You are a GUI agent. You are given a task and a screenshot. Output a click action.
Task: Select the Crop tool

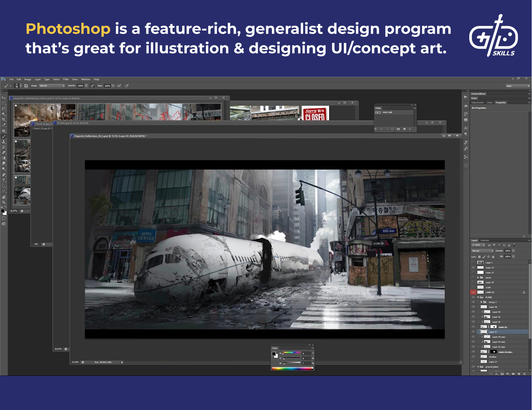[4, 119]
